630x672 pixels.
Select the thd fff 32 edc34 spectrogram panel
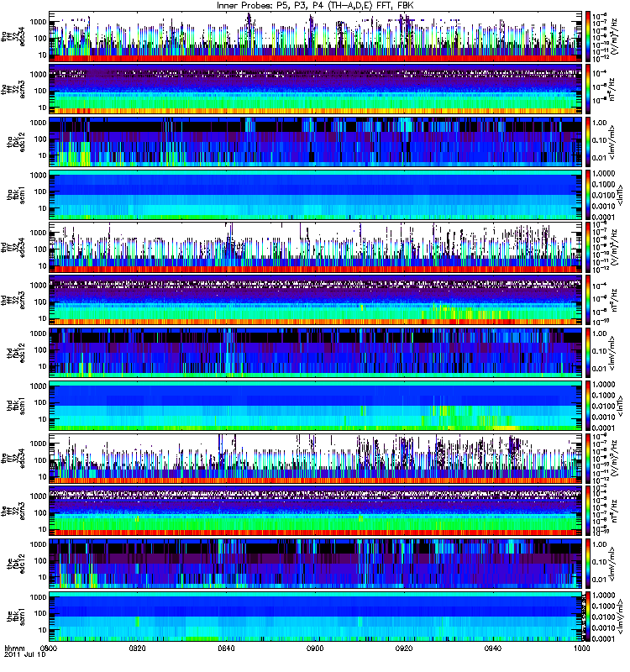[316, 247]
